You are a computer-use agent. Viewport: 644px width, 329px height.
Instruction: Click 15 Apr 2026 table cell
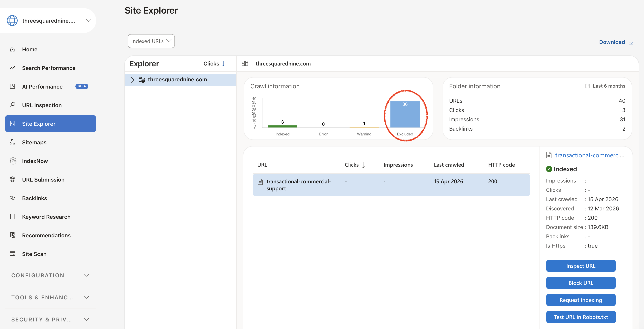click(x=448, y=182)
